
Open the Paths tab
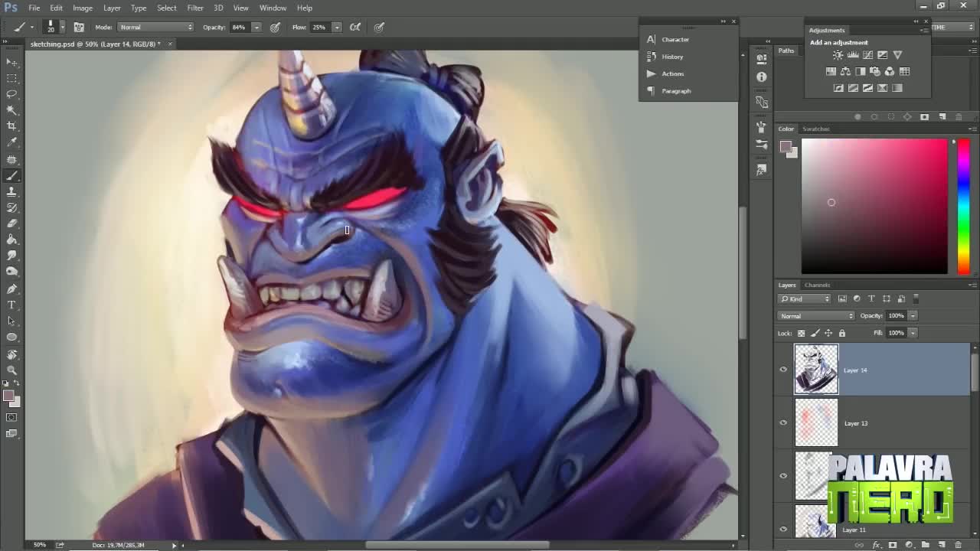(786, 51)
